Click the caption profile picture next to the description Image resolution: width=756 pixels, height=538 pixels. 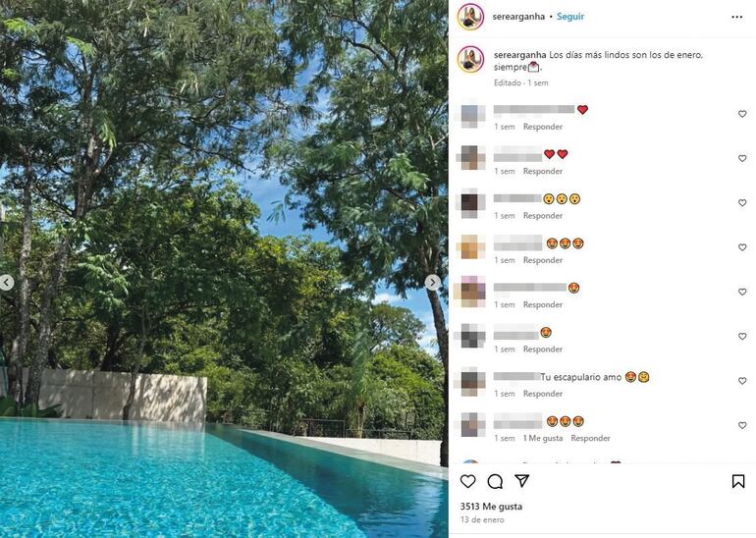(470, 59)
